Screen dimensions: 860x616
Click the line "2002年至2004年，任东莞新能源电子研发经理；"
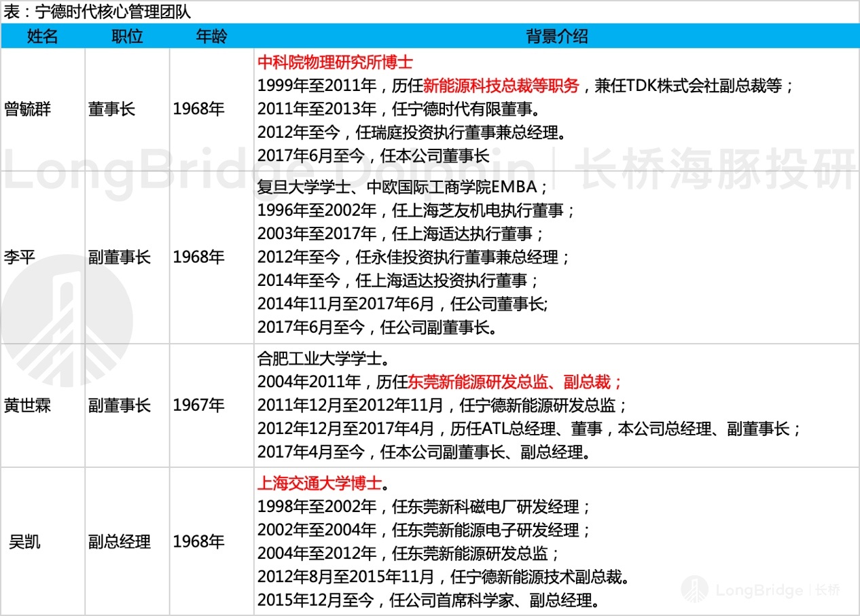pos(425,530)
